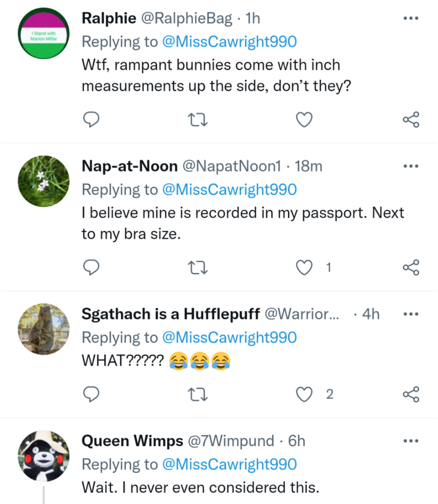The image size is (438, 504).
Task: Share Sgathach is a Hufflepuff's tweet
Action: pyautogui.click(x=411, y=394)
